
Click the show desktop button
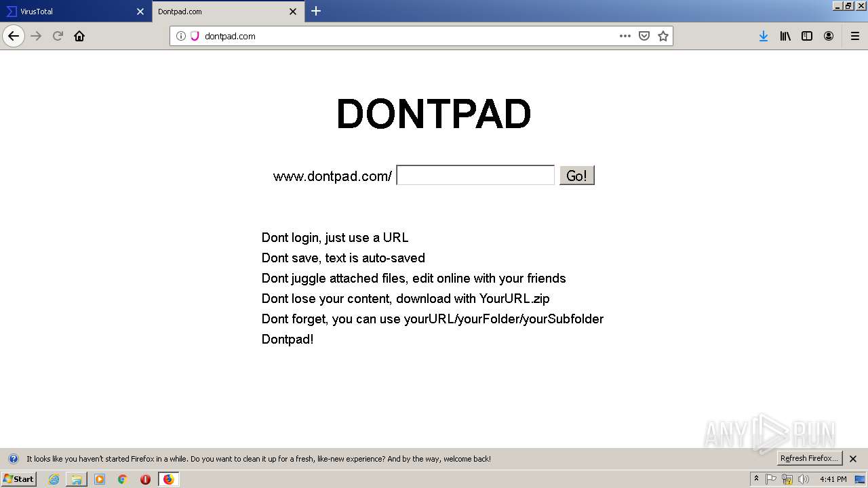click(860, 479)
